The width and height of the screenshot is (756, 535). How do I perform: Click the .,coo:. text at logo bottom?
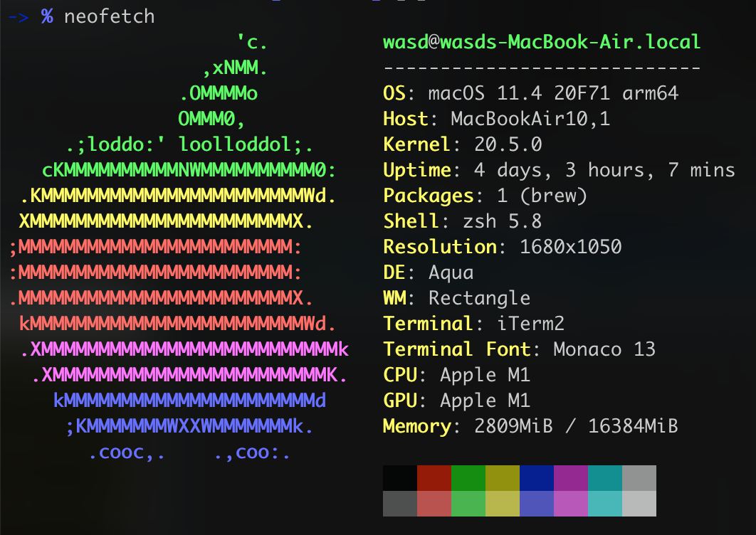[252, 453]
